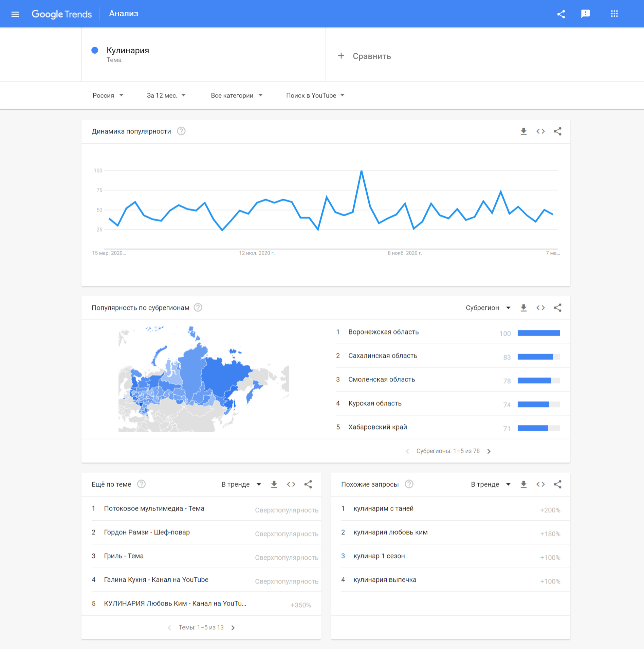Open В тренде dropdown in Похожие запросы
The height and width of the screenshot is (649, 644).
491,484
